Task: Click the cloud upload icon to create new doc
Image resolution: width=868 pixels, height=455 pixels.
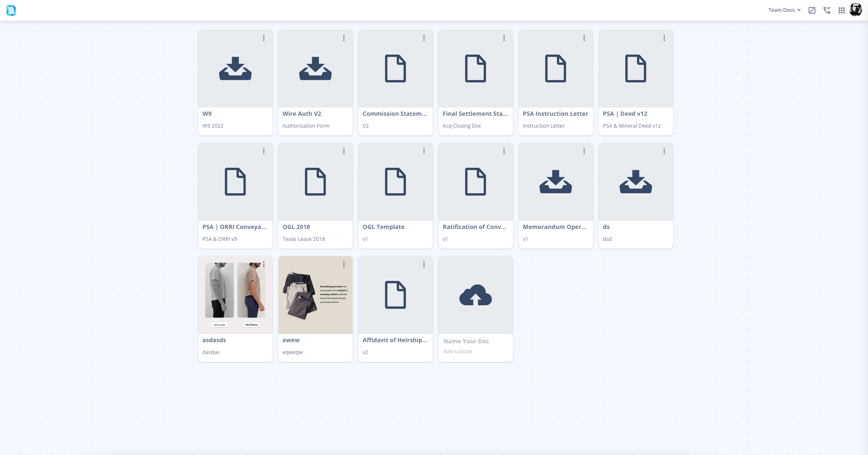Action: pyautogui.click(x=475, y=295)
